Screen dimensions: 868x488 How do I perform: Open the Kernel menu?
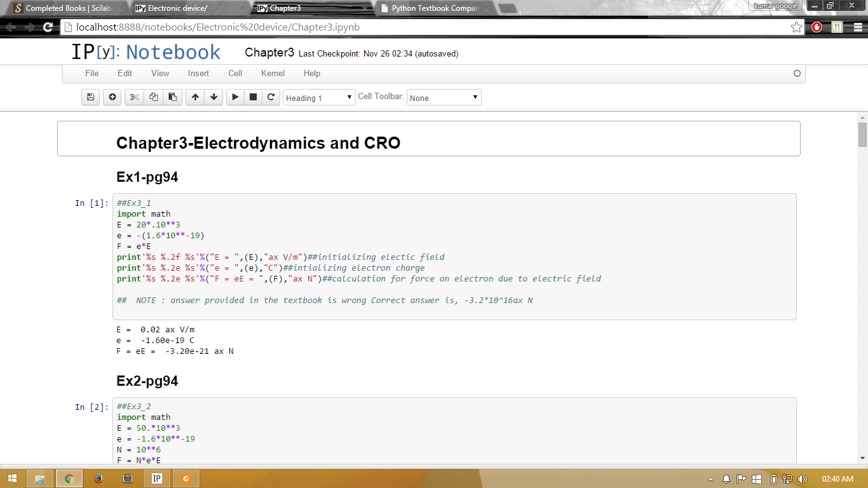[272, 73]
